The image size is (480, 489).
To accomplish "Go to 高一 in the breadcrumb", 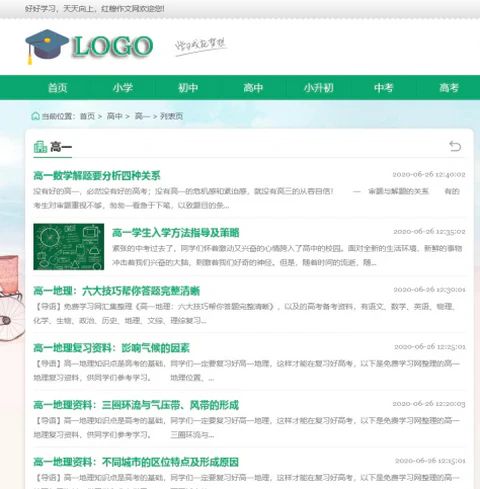I will tap(142, 116).
